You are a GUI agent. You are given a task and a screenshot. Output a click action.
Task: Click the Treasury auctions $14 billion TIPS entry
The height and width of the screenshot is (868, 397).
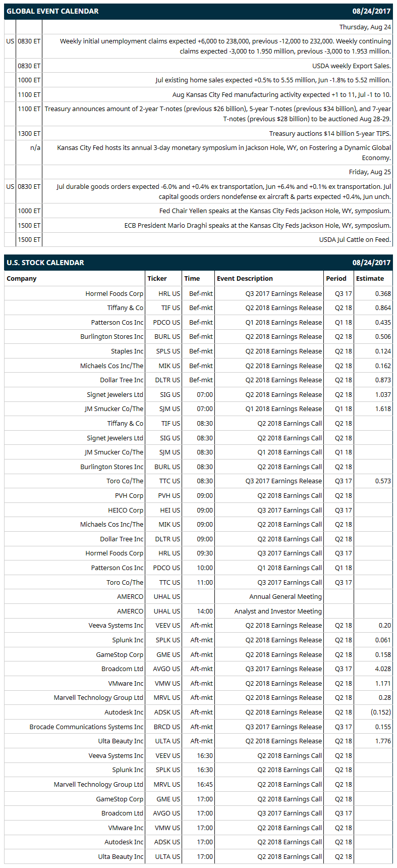[330, 133]
